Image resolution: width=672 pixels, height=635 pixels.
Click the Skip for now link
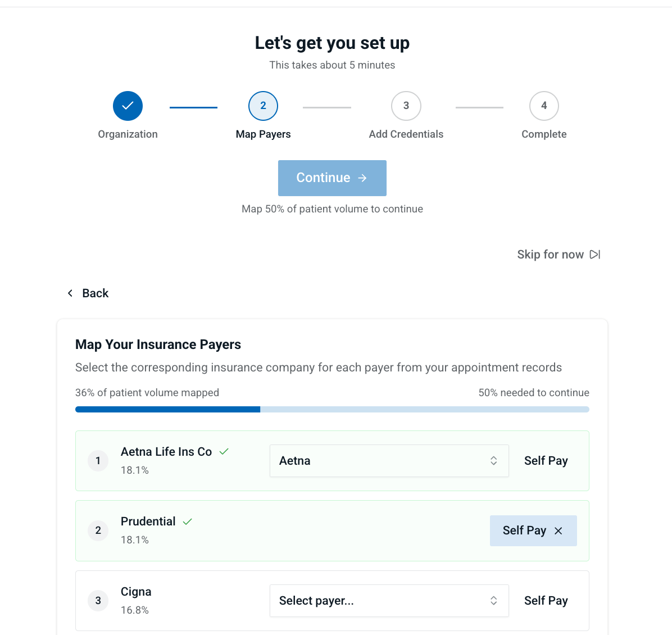point(550,255)
